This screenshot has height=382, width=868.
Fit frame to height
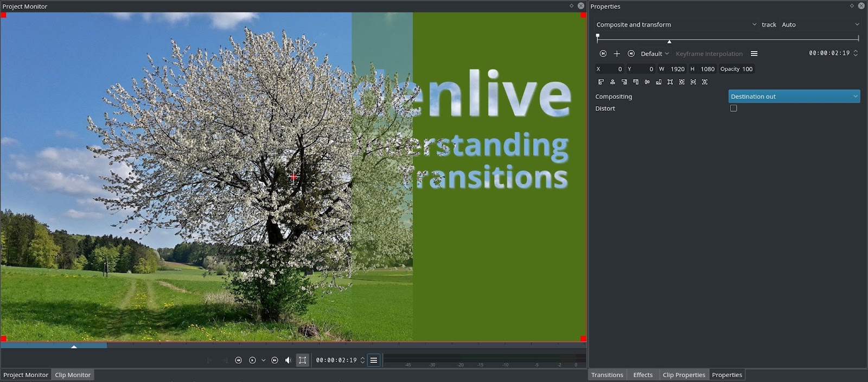click(705, 82)
